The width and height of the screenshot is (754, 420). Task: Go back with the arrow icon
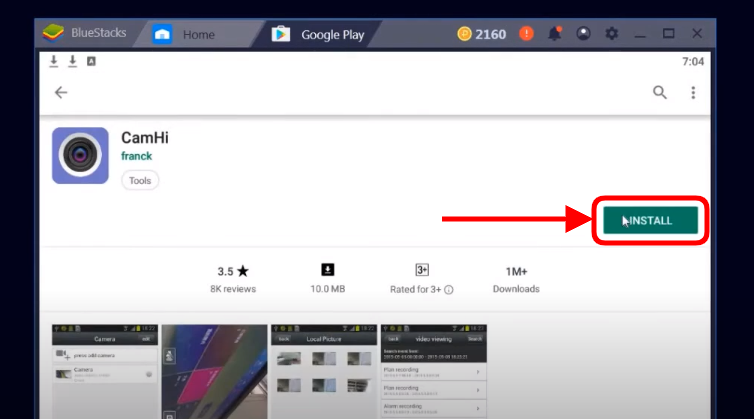(x=61, y=92)
